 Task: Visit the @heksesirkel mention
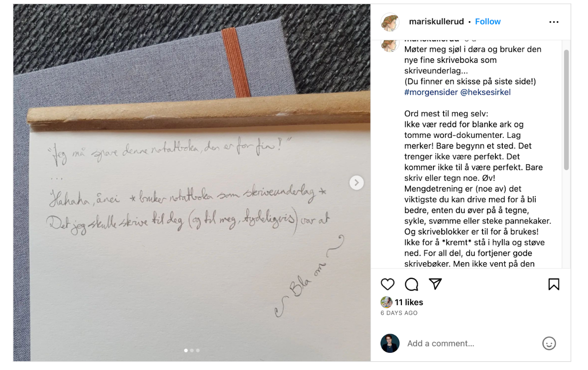click(486, 92)
